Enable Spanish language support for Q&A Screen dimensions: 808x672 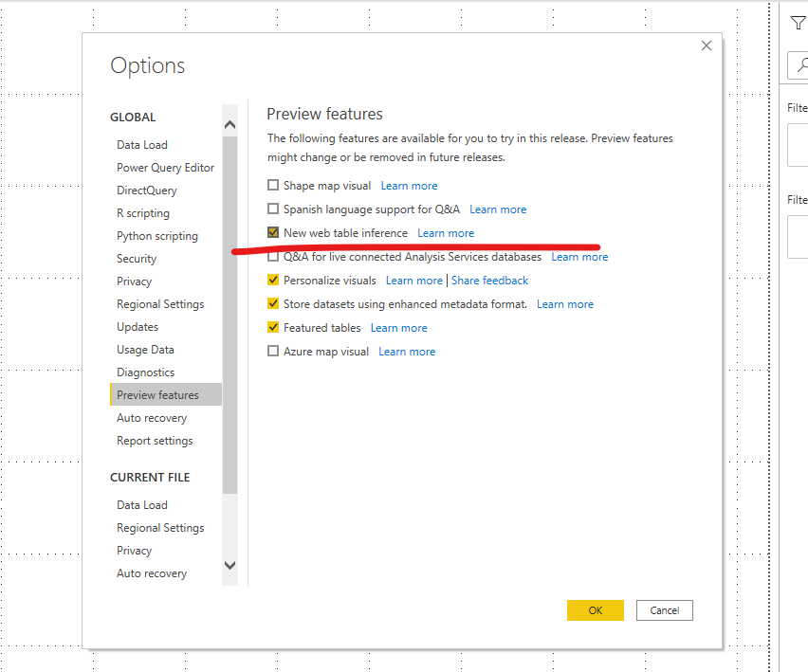tap(273, 209)
